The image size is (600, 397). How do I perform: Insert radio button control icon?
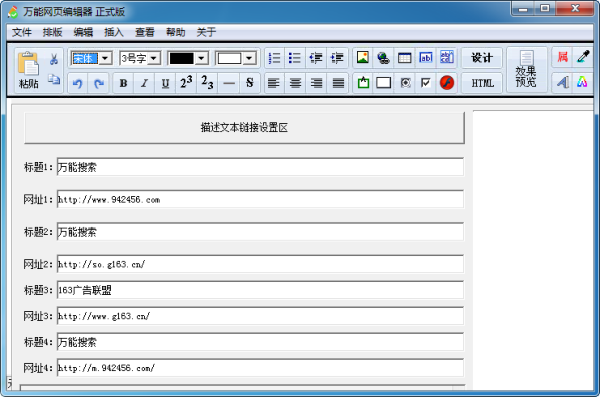[x=405, y=83]
